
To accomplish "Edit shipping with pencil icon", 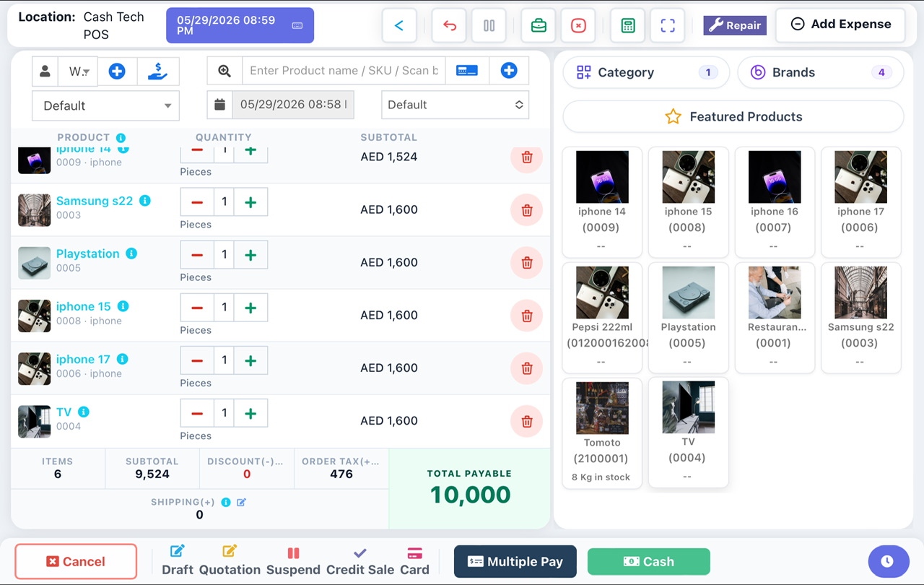I will pos(241,502).
